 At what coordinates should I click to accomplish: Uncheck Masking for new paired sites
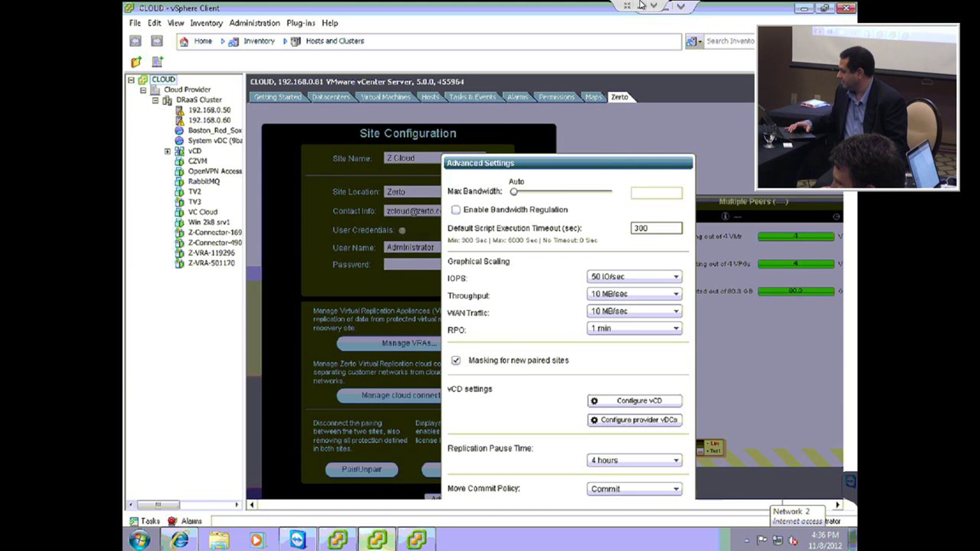point(456,360)
